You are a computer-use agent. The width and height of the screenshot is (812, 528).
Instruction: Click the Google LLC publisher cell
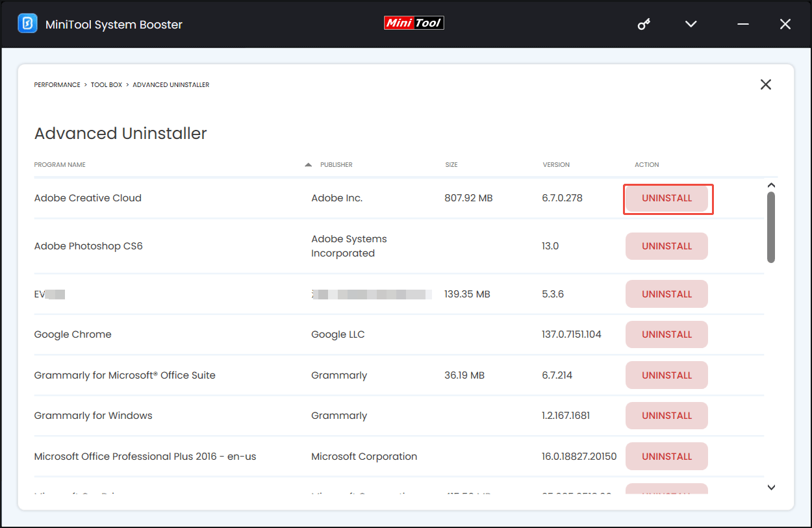338,334
